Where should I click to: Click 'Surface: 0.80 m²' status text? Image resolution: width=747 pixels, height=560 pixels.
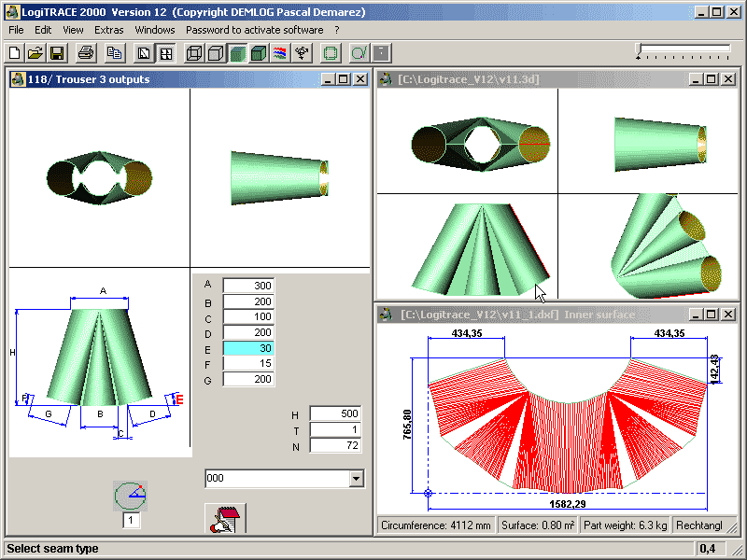click(538, 525)
